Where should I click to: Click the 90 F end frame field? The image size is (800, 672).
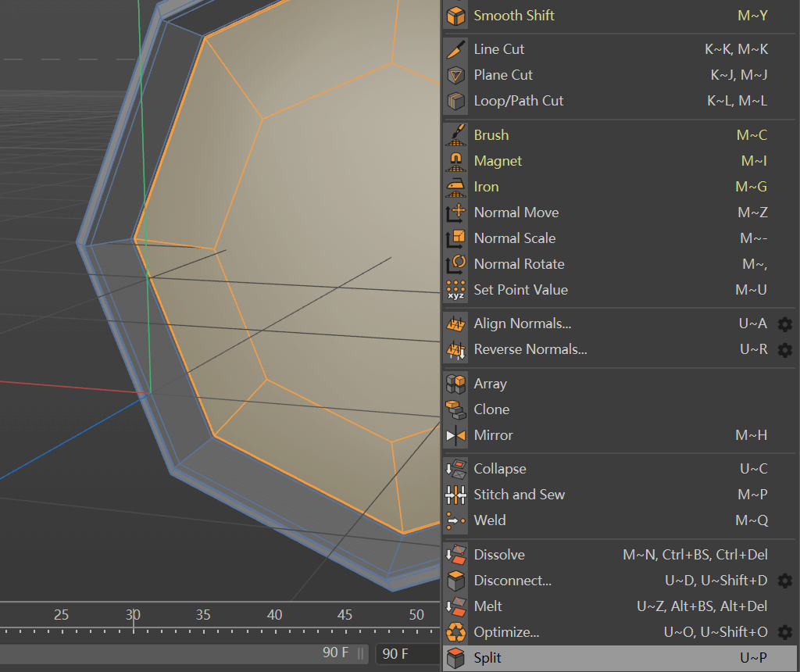pyautogui.click(x=408, y=653)
